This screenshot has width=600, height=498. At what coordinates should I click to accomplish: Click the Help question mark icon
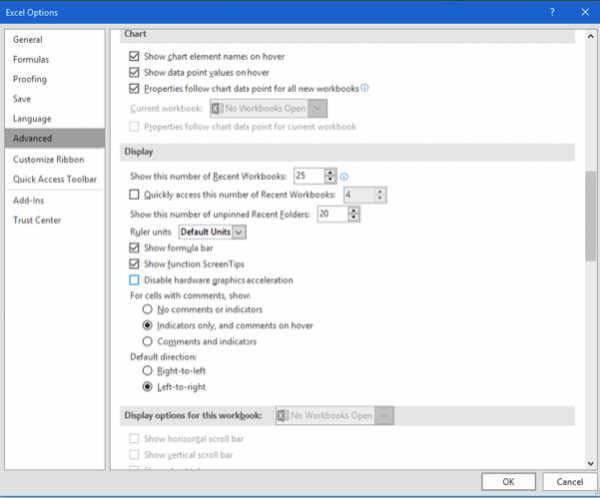click(x=552, y=12)
